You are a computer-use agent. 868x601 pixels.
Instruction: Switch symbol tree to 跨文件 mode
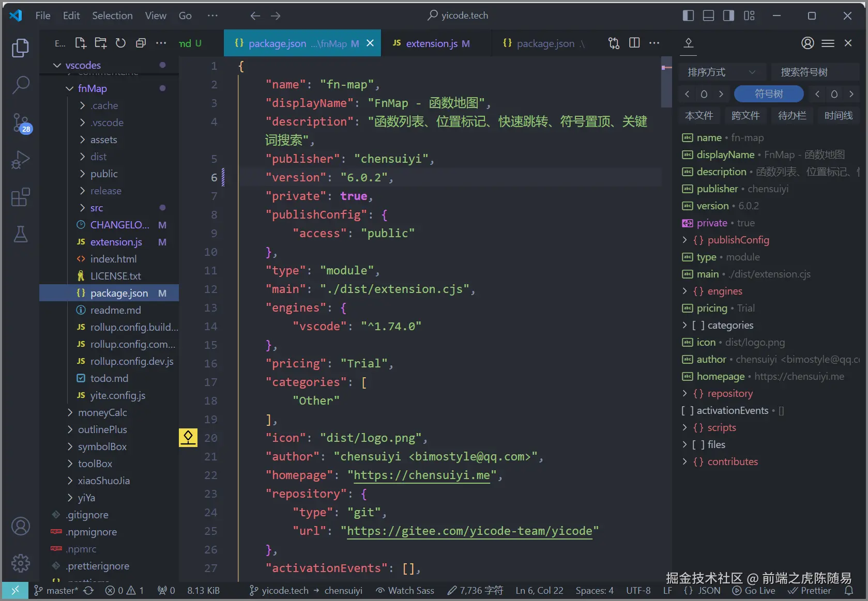[x=745, y=115]
